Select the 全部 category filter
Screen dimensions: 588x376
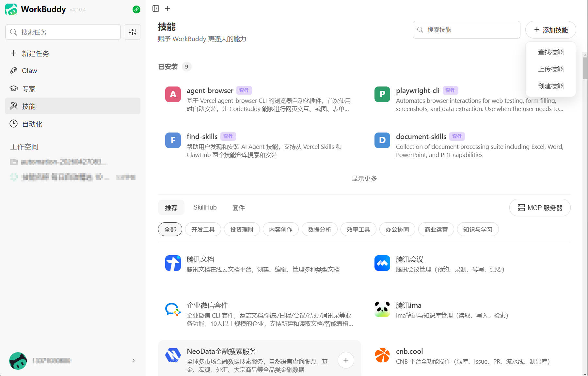click(170, 229)
